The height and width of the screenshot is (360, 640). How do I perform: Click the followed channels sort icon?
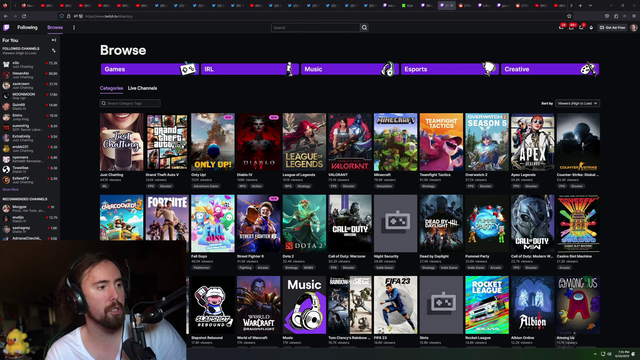tap(53, 50)
